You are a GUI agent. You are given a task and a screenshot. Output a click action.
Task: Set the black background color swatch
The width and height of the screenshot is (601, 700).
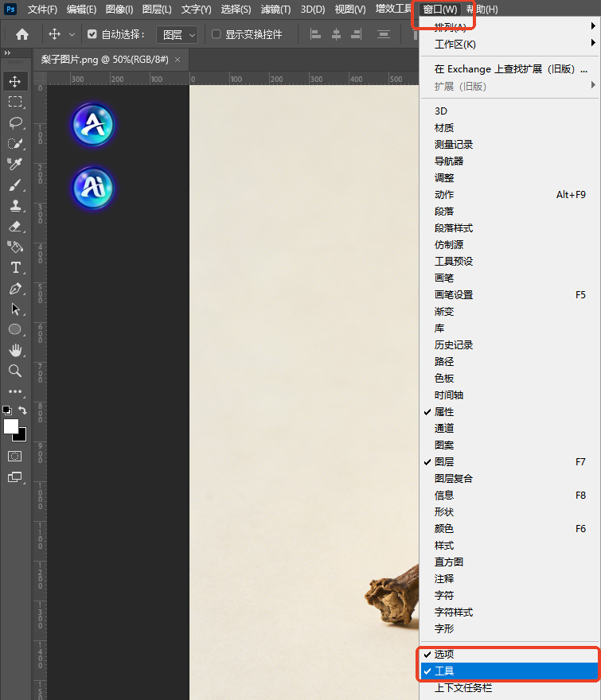coord(21,436)
